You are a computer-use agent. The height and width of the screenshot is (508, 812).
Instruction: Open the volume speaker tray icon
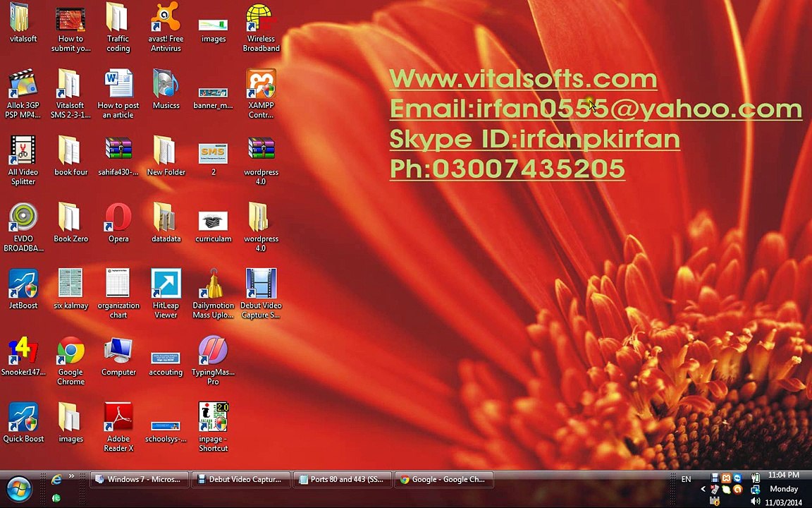755,501
